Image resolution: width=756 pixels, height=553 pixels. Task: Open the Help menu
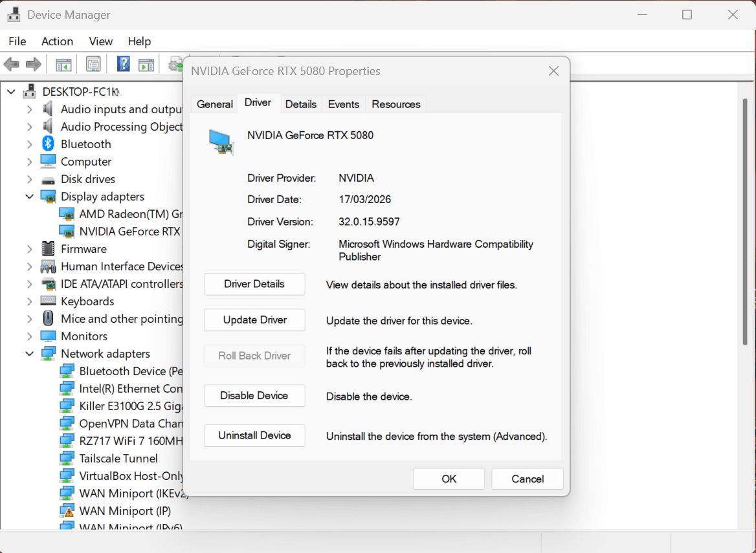139,41
